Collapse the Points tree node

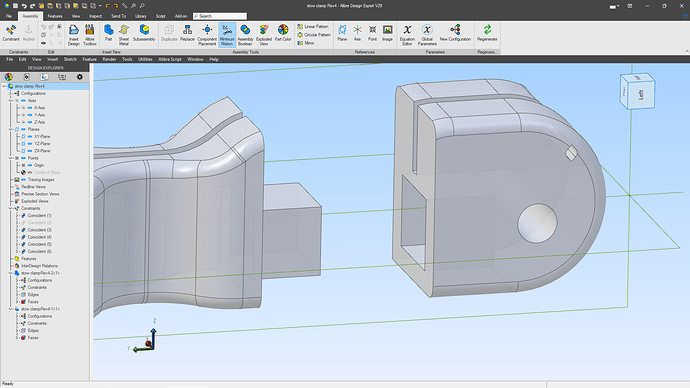pyautogui.click(x=11, y=158)
